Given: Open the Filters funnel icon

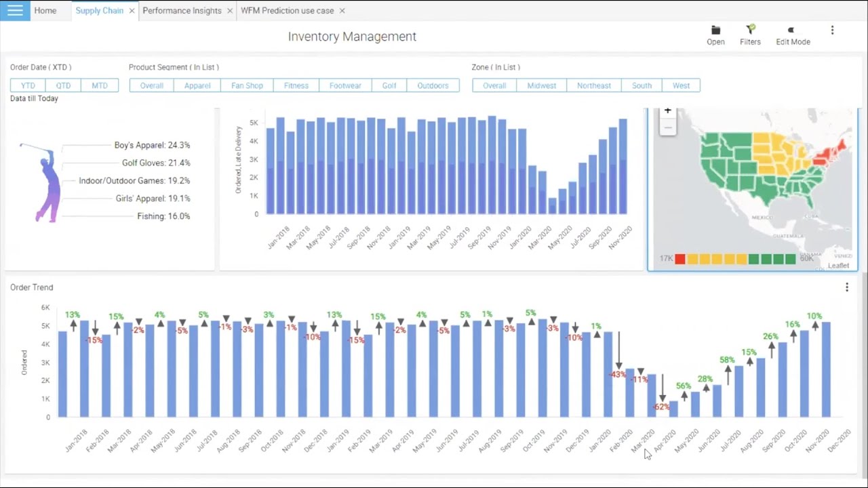Looking at the screenshot, I should 750,30.
